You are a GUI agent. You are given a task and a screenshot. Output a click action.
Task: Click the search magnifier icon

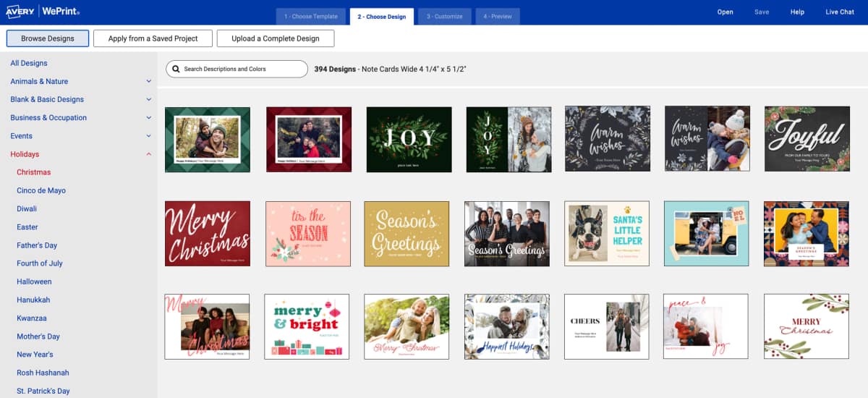tap(176, 69)
